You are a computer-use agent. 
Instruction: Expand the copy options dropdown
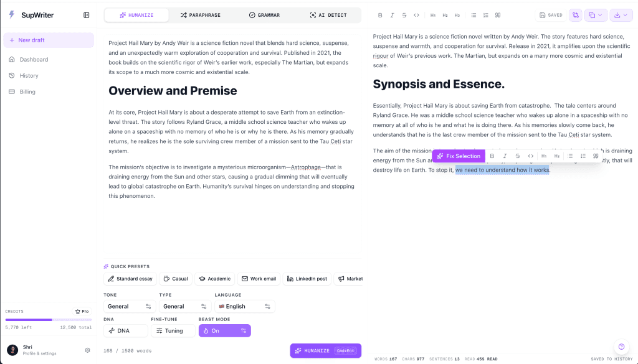tap(596, 15)
